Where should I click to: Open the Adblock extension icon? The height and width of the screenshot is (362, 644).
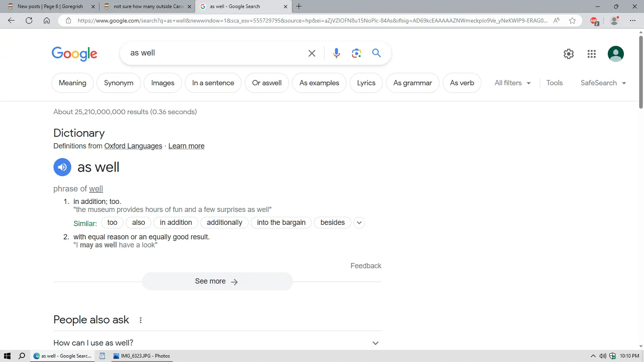[594, 21]
